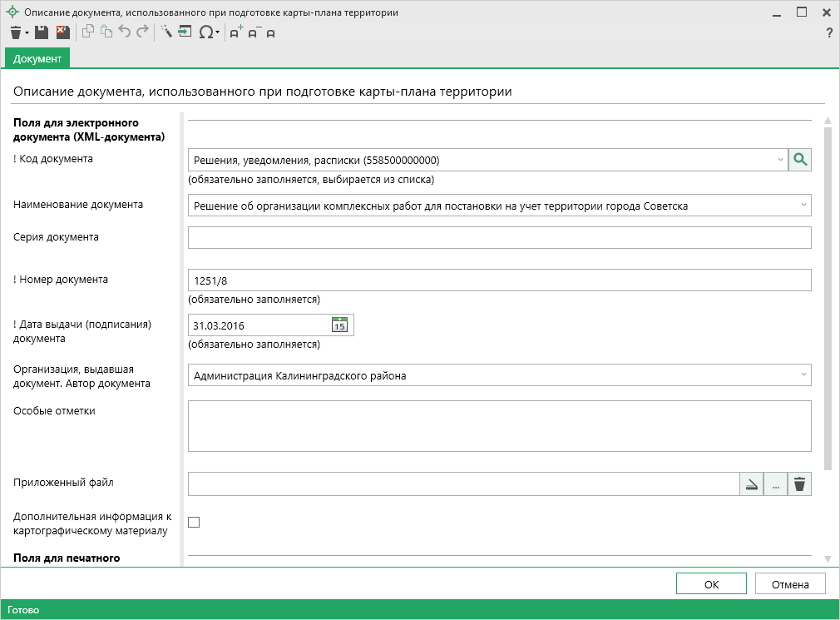840x620 pixels.
Task: Delete attached file with trash icon
Action: point(799,484)
